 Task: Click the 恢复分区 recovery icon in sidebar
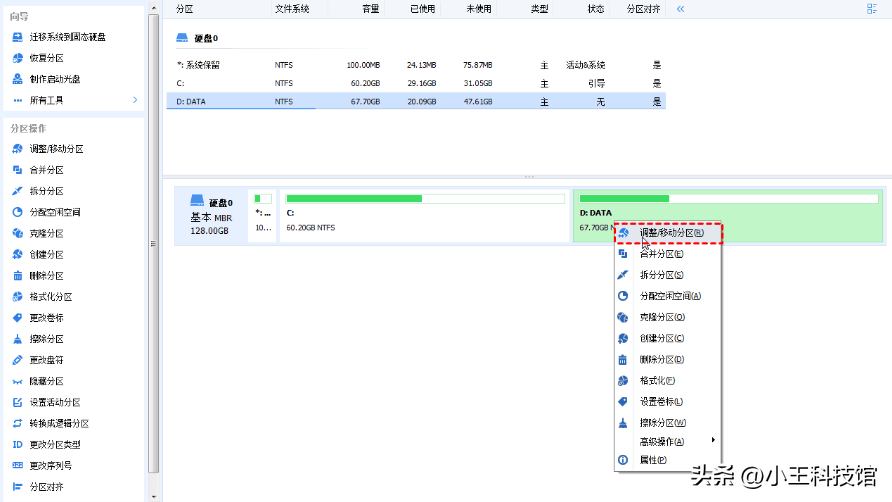18,58
